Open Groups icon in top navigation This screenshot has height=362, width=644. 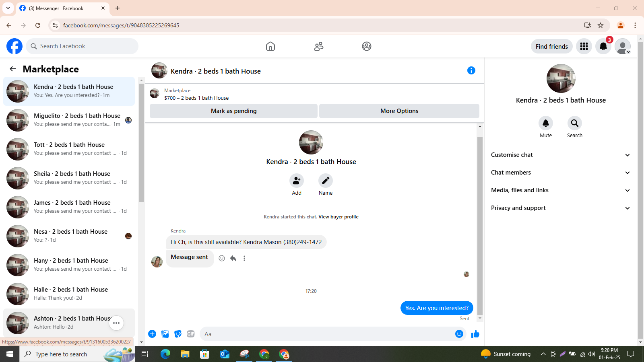tap(367, 46)
